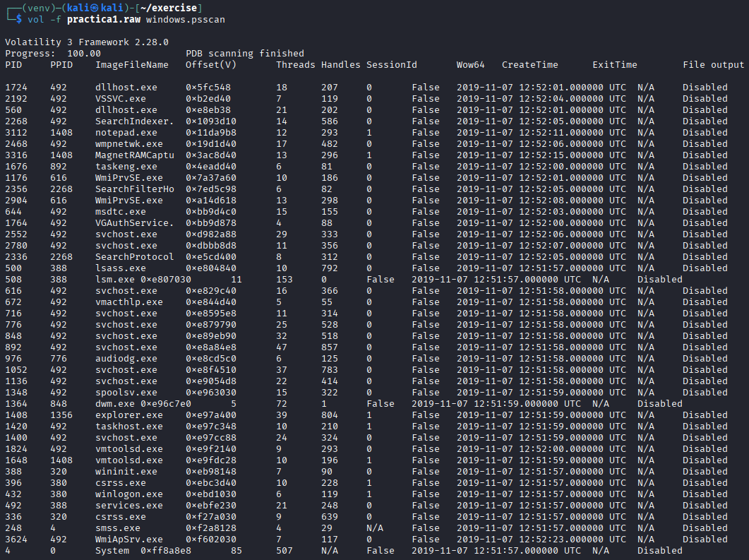This screenshot has width=749, height=560.
Task: Click the PDB scanning finished message
Action: [x=244, y=54]
